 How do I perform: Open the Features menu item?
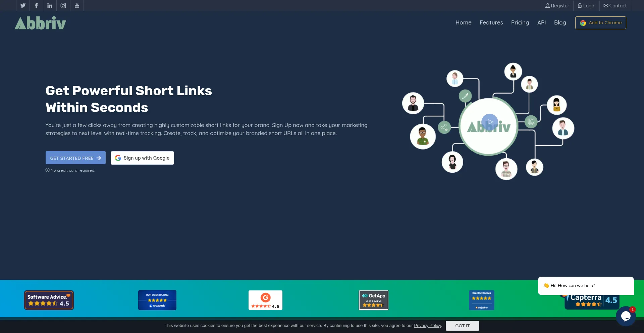[x=491, y=22]
